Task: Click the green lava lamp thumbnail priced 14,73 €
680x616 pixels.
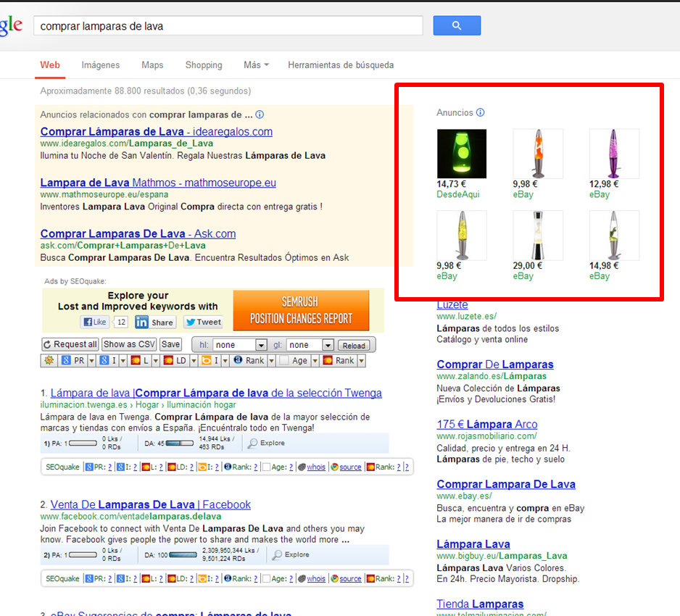Action: point(462,153)
